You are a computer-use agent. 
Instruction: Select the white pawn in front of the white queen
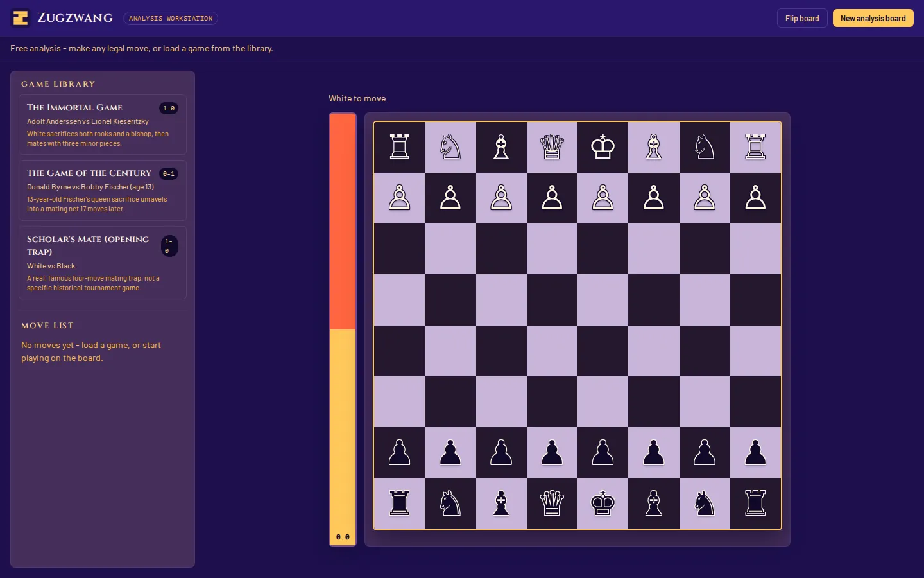(552, 198)
